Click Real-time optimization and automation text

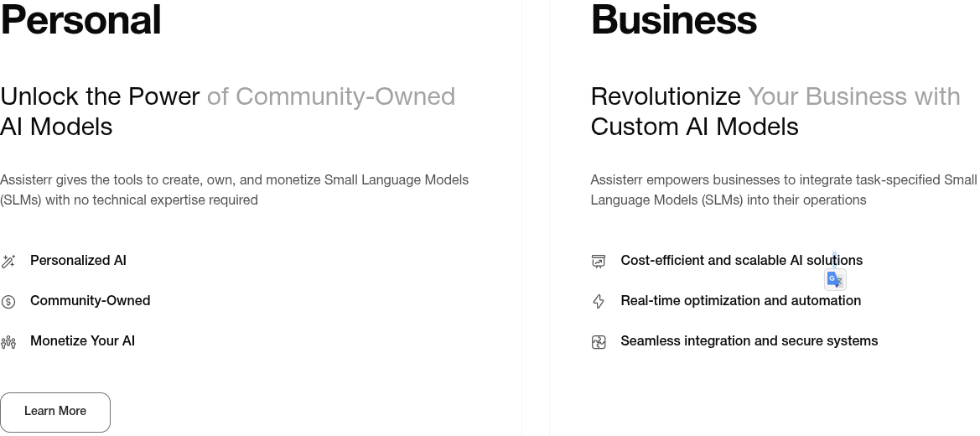740,301
